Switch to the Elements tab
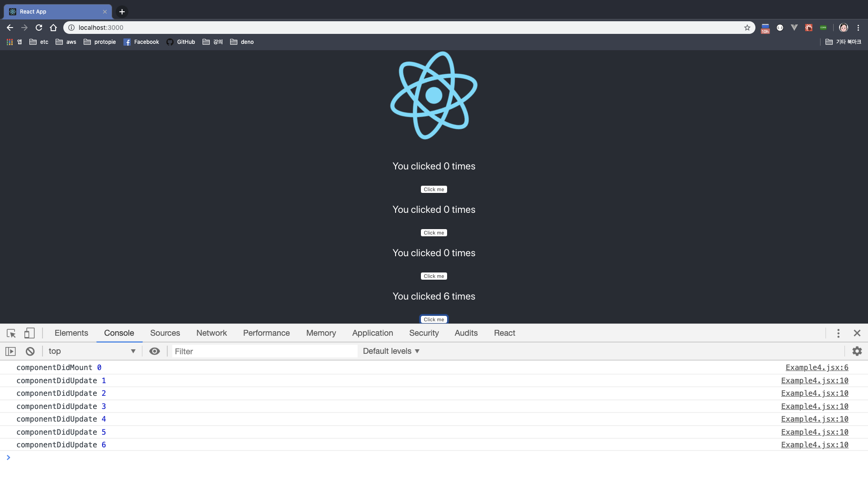The height and width of the screenshot is (488, 868). [x=71, y=333]
